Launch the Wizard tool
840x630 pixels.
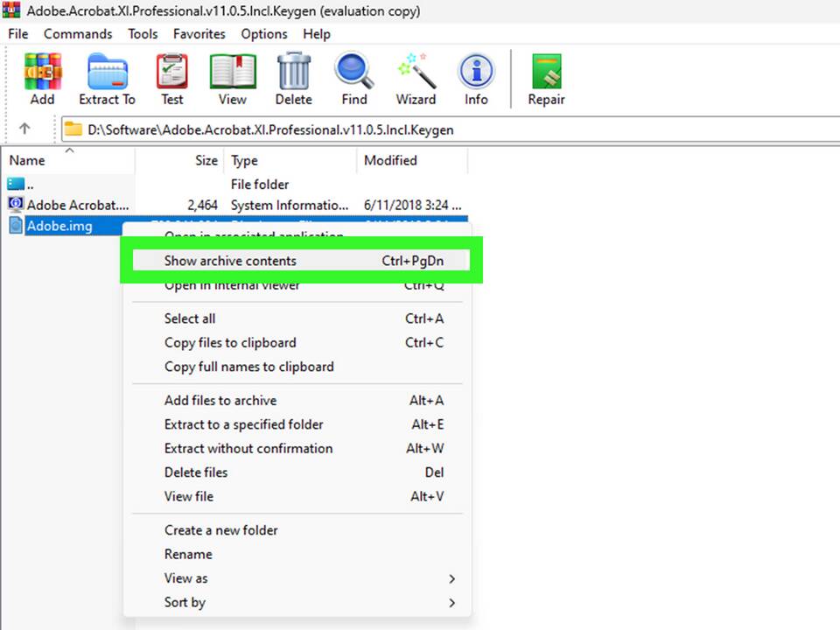pos(416,79)
